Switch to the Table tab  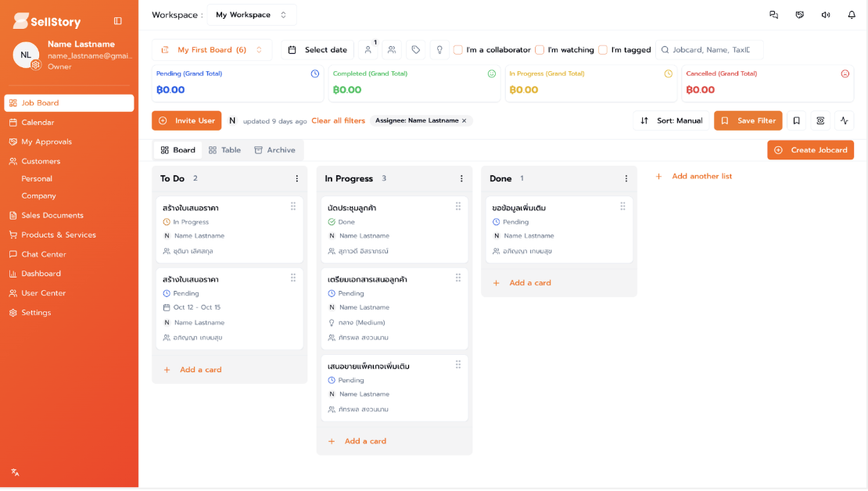[x=224, y=149]
